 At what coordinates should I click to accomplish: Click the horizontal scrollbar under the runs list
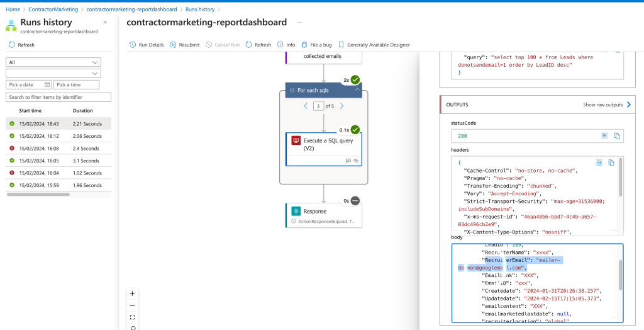pos(38,194)
